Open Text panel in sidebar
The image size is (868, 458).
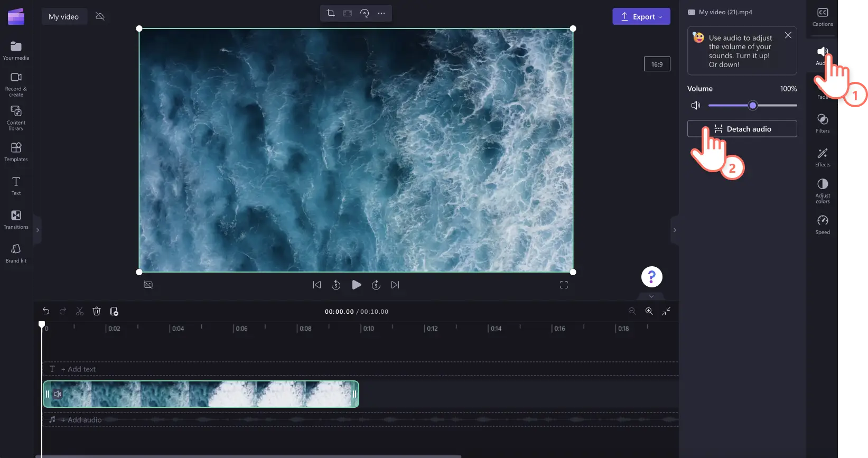click(x=16, y=185)
